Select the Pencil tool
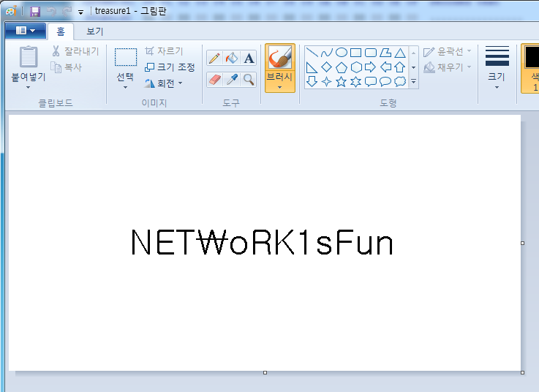 pyautogui.click(x=214, y=58)
